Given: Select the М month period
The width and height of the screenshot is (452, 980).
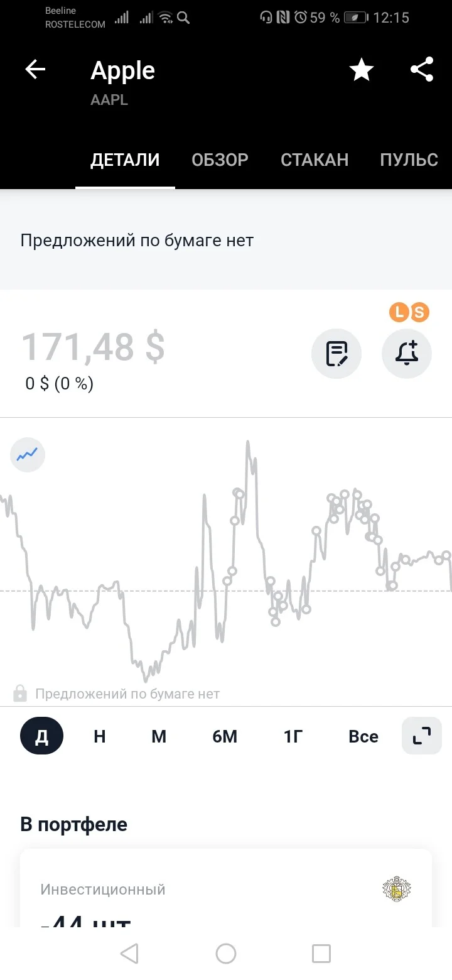Looking at the screenshot, I should [x=159, y=736].
